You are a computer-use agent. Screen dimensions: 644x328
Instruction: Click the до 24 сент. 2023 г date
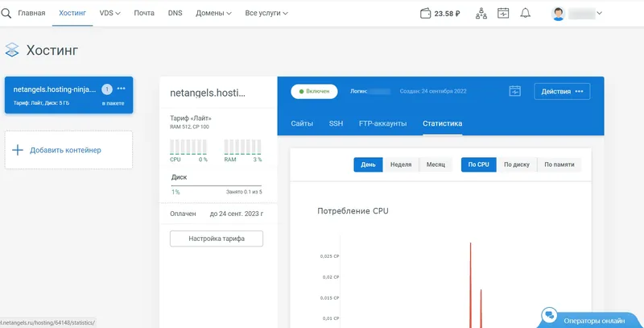click(x=237, y=214)
